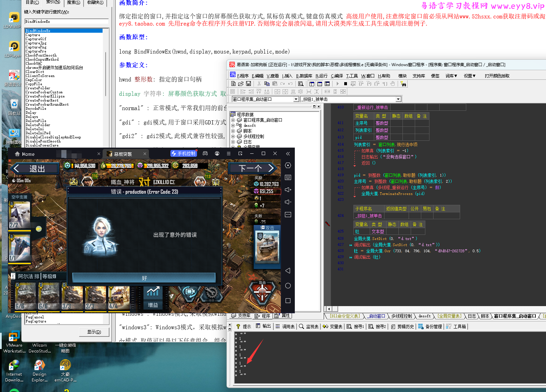Dismiss the game error by clicking 好

143,277
